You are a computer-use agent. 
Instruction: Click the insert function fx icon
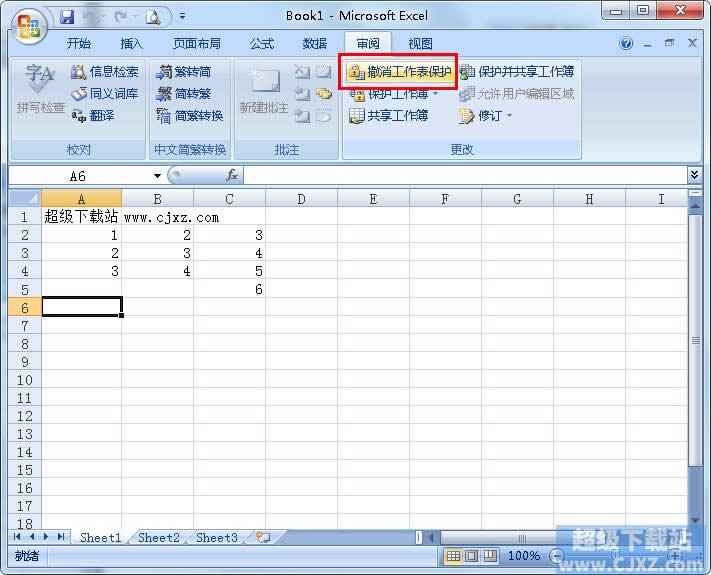[231, 175]
